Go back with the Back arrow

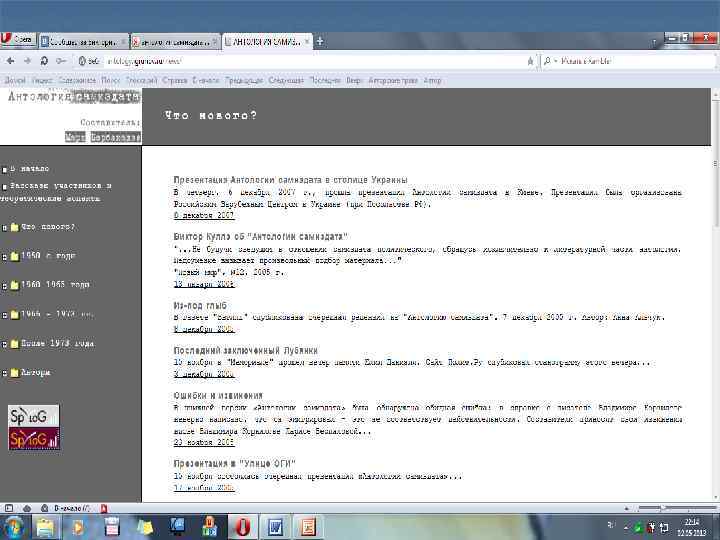pyautogui.click(x=11, y=61)
